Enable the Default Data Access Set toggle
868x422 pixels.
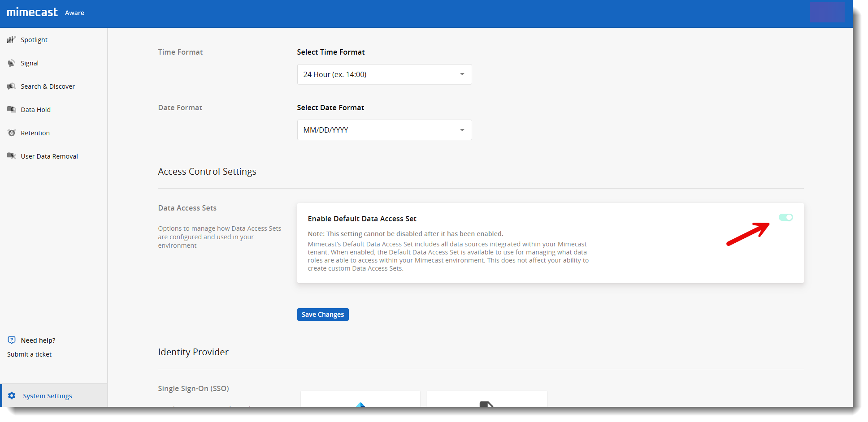(x=786, y=217)
